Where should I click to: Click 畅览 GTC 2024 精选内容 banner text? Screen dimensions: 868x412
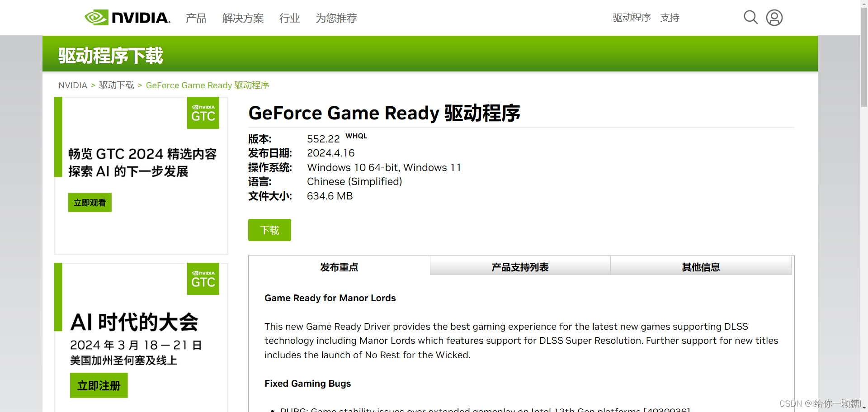tap(142, 154)
